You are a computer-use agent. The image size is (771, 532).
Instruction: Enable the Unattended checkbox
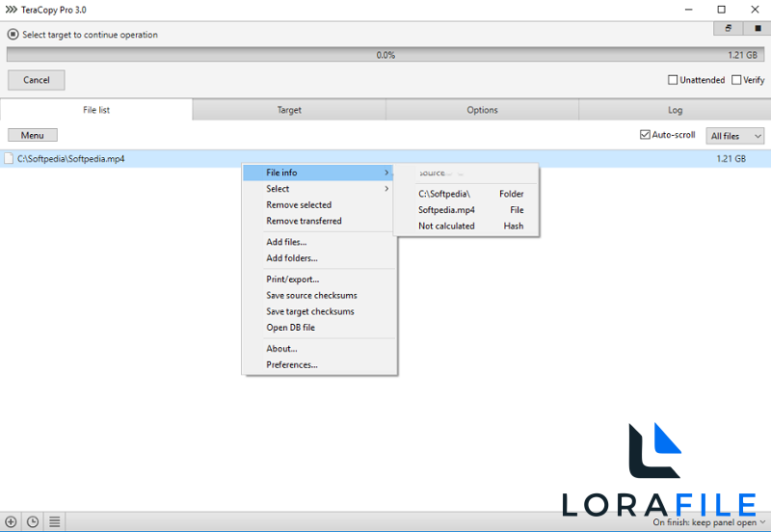[672, 80]
